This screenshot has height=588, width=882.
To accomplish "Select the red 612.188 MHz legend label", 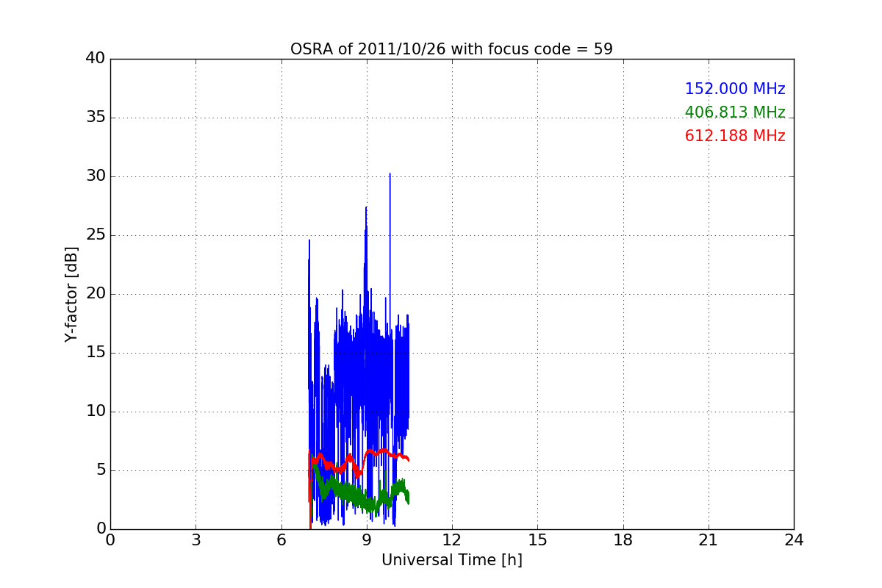I will coord(735,136).
